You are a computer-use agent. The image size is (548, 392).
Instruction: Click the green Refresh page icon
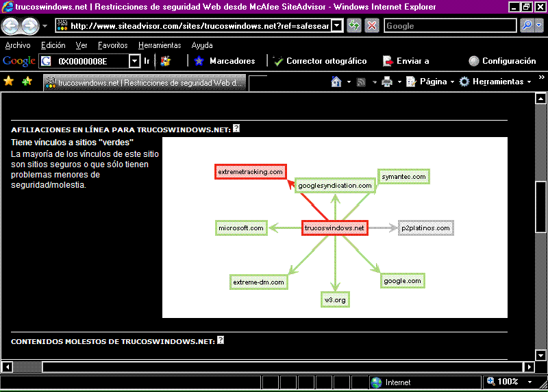(354, 25)
